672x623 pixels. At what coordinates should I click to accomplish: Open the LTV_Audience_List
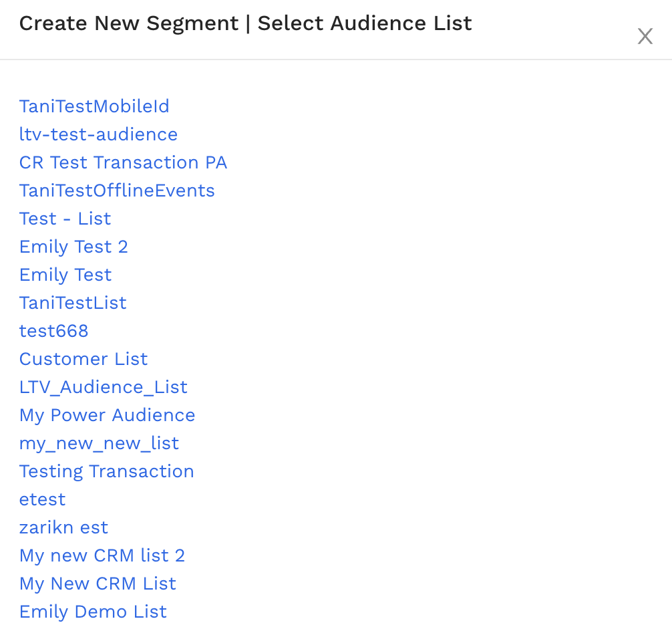pyautogui.click(x=104, y=387)
